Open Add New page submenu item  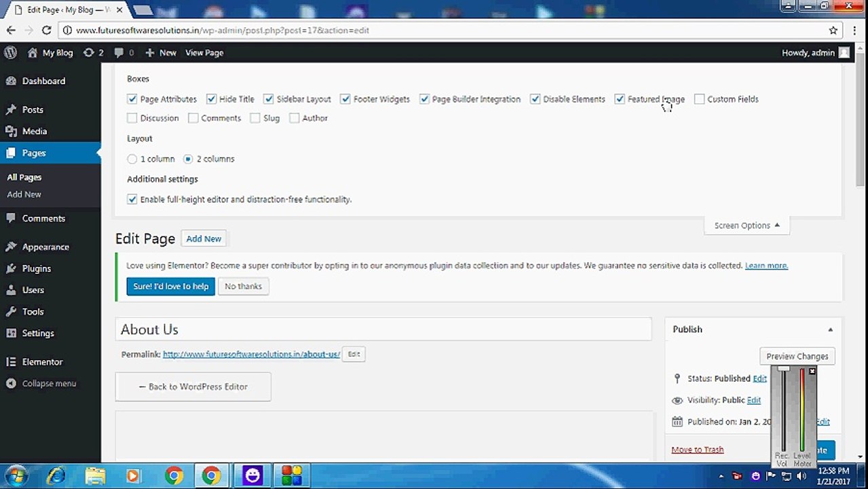click(24, 194)
